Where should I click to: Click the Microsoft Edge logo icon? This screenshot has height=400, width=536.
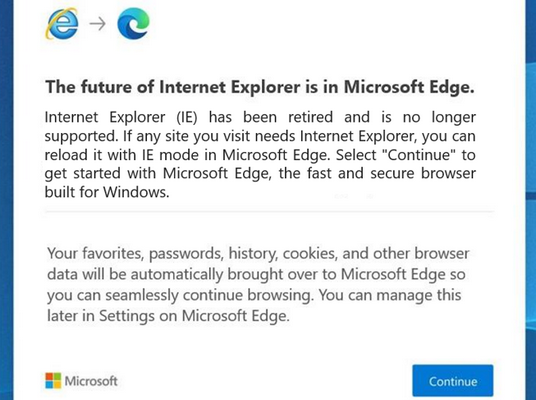(x=133, y=24)
